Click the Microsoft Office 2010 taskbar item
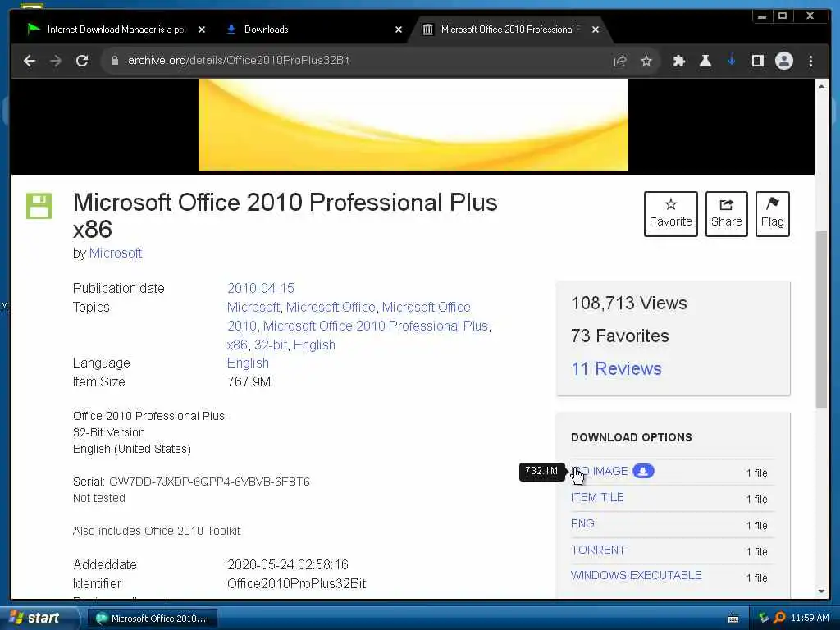The height and width of the screenshot is (630, 840). click(152, 619)
